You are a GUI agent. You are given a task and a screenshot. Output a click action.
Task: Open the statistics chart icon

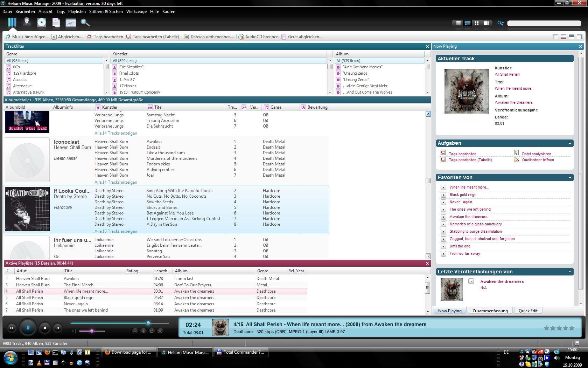[x=71, y=23]
